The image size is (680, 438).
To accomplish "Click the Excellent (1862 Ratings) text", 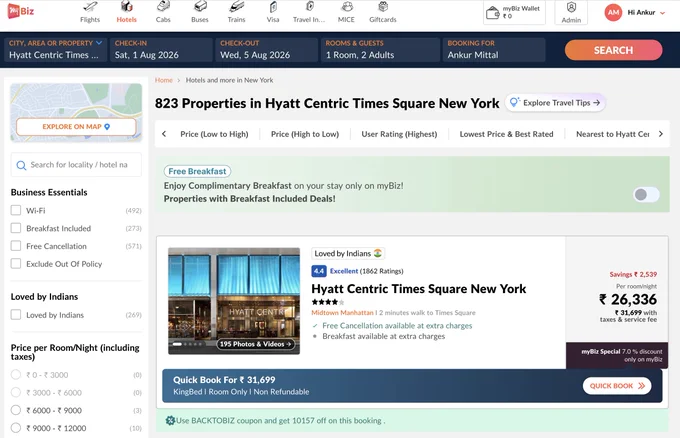I will (x=366, y=271).
